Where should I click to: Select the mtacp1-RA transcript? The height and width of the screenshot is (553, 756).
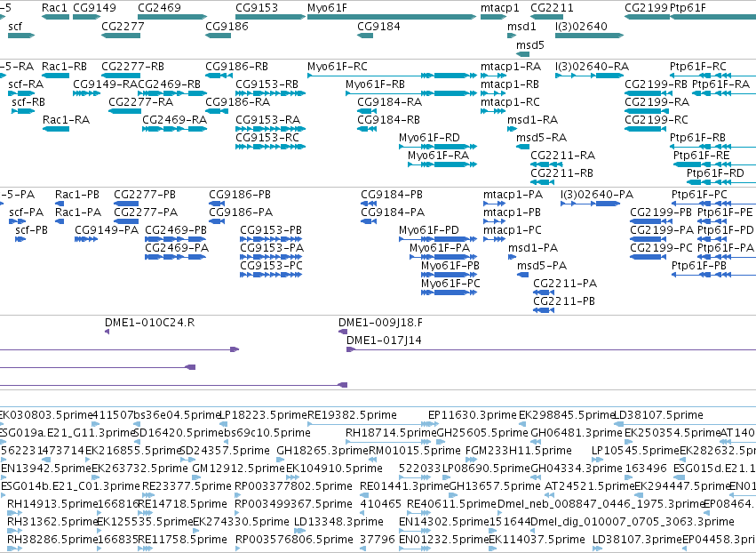(x=493, y=76)
